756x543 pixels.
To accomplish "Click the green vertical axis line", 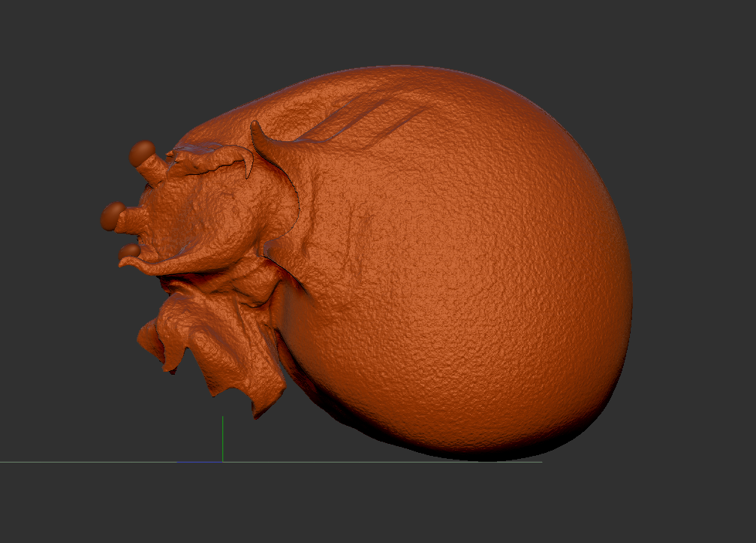I will tap(222, 439).
